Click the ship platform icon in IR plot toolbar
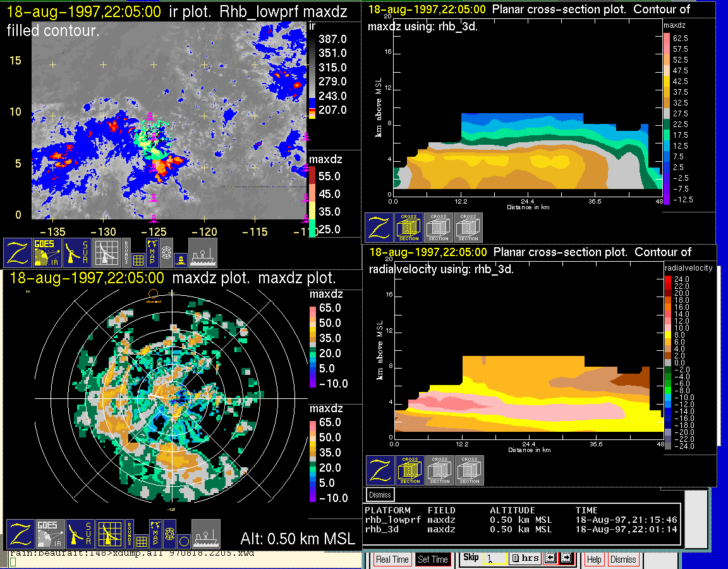The height and width of the screenshot is (569, 728). (x=202, y=252)
